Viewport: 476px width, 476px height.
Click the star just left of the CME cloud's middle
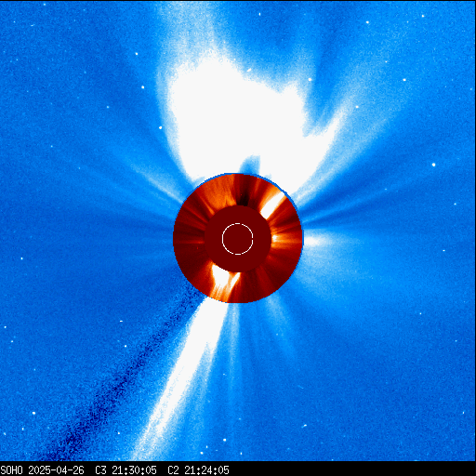coord(160,127)
